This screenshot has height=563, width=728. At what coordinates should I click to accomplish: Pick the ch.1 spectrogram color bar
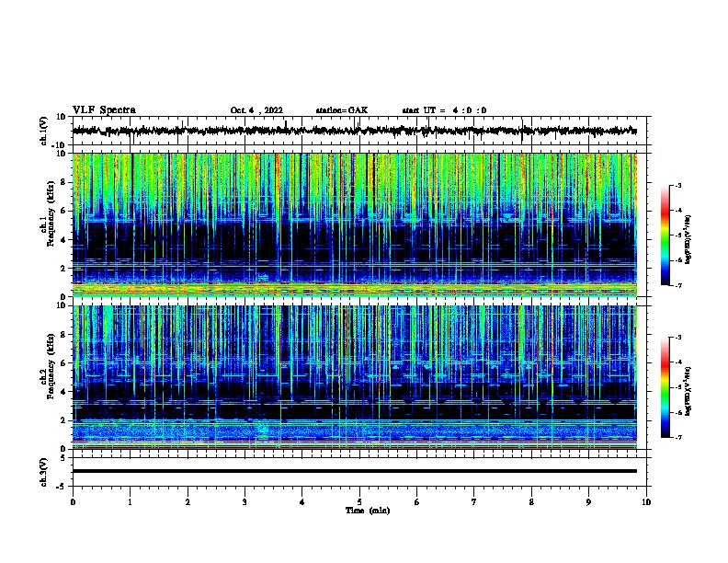(665, 236)
